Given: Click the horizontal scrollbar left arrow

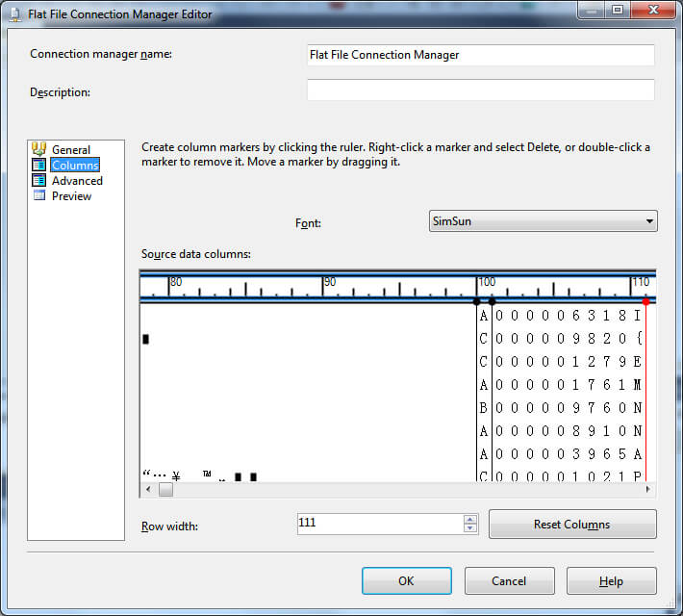Looking at the screenshot, I should coord(148,489).
